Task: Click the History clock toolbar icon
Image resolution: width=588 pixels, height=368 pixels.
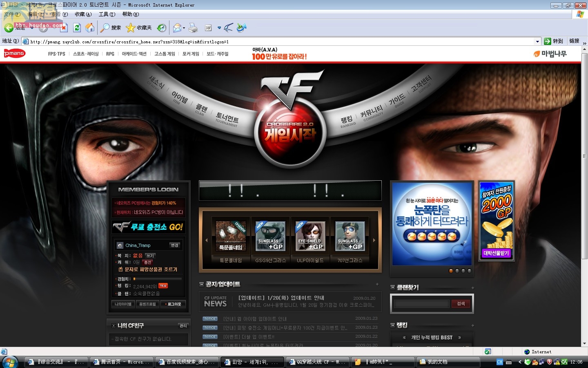Action: pos(162,28)
